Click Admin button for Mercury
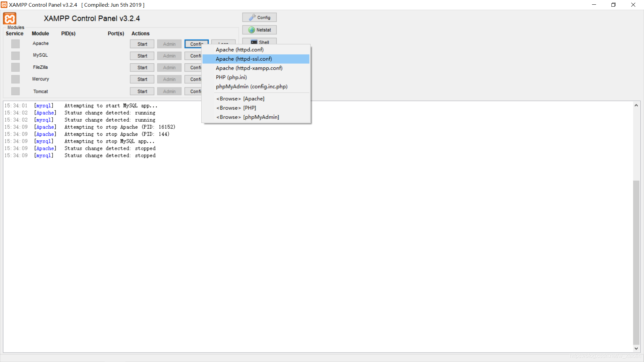644x362 pixels. point(169,79)
